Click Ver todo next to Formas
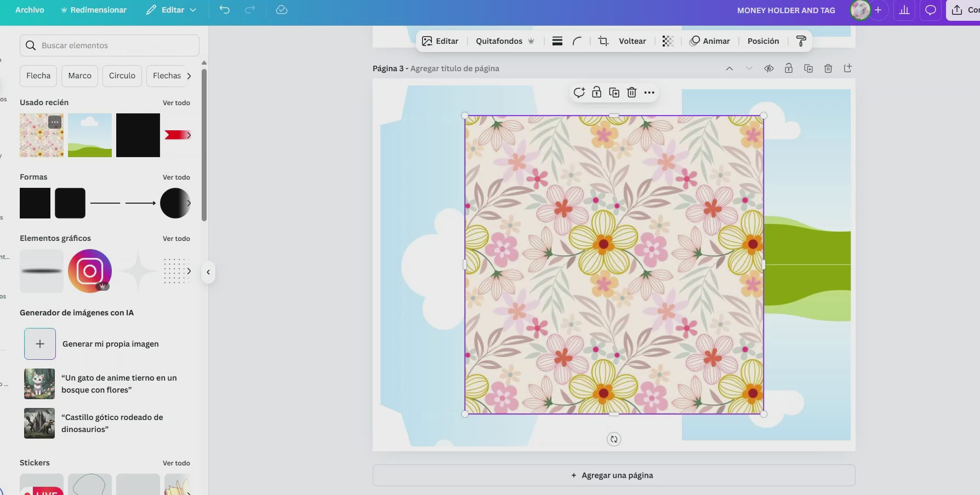Screen dimensions: 980x495 pos(176,177)
